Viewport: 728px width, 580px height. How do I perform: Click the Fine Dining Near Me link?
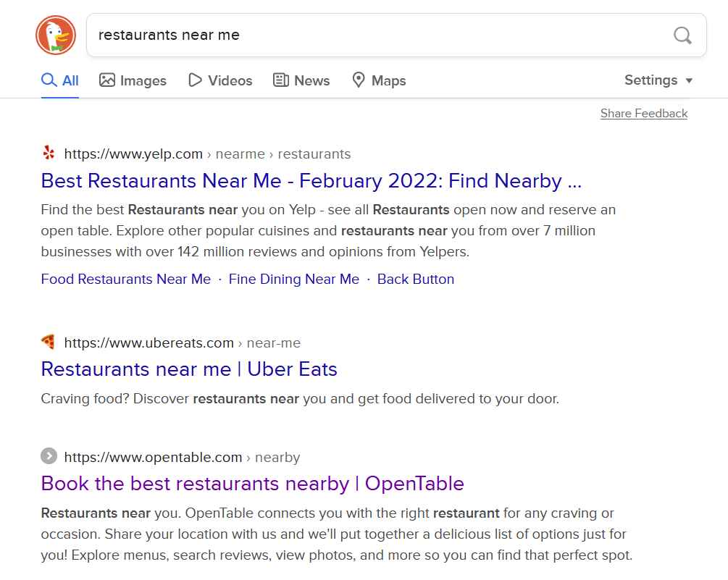tap(294, 279)
